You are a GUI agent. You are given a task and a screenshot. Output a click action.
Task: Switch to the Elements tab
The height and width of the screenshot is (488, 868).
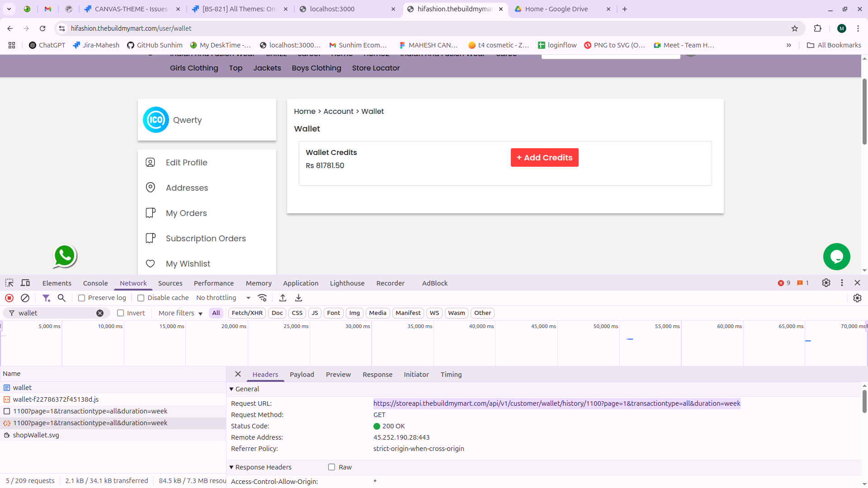coord(57,283)
